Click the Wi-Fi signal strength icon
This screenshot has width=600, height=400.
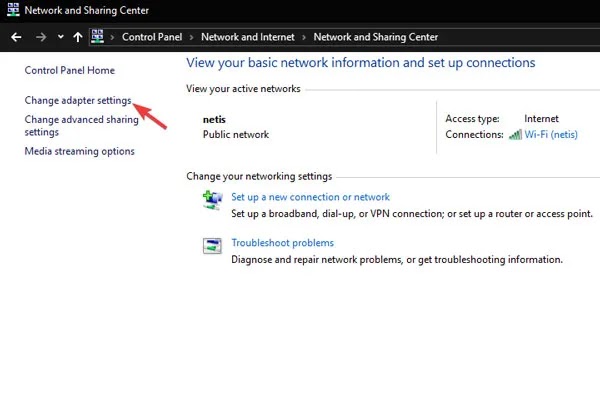pyautogui.click(x=515, y=134)
